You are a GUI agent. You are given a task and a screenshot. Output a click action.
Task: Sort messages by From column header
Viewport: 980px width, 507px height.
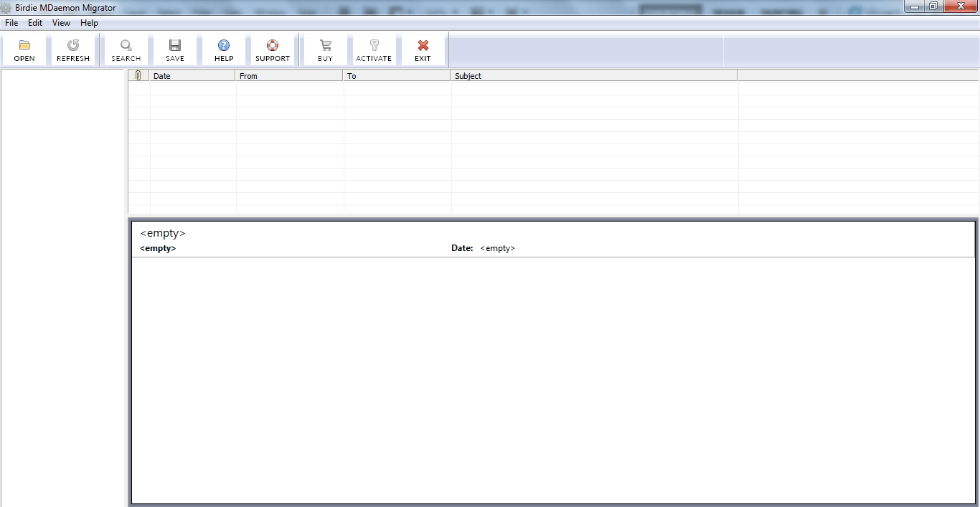coord(289,76)
